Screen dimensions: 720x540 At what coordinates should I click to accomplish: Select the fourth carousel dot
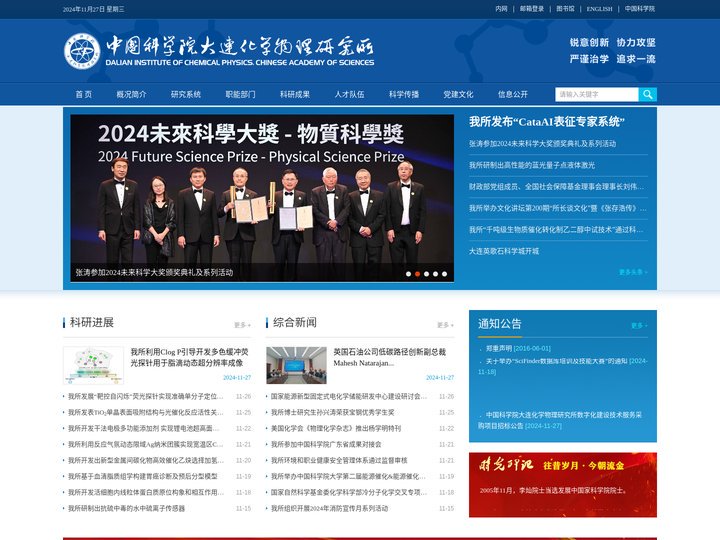435,274
